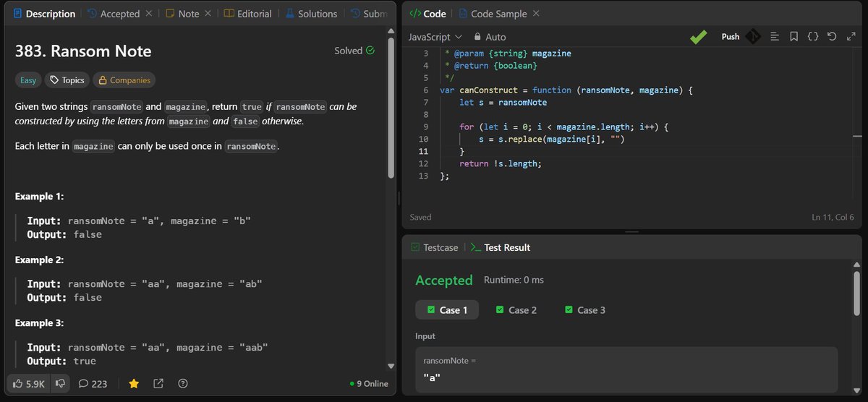Click the format code lines icon

click(x=774, y=36)
